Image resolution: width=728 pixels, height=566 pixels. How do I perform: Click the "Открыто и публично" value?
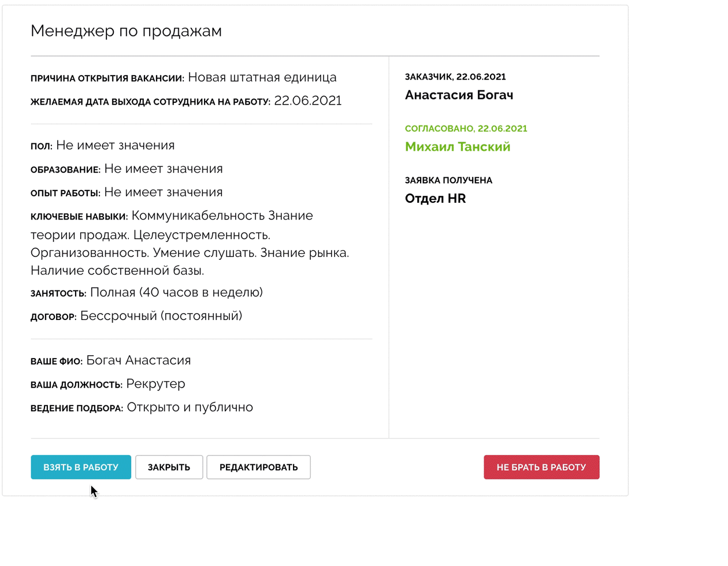point(190,407)
